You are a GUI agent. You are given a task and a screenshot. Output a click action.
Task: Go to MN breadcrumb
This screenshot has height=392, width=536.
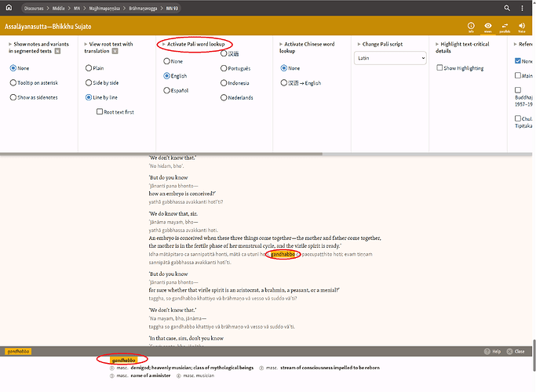click(77, 8)
